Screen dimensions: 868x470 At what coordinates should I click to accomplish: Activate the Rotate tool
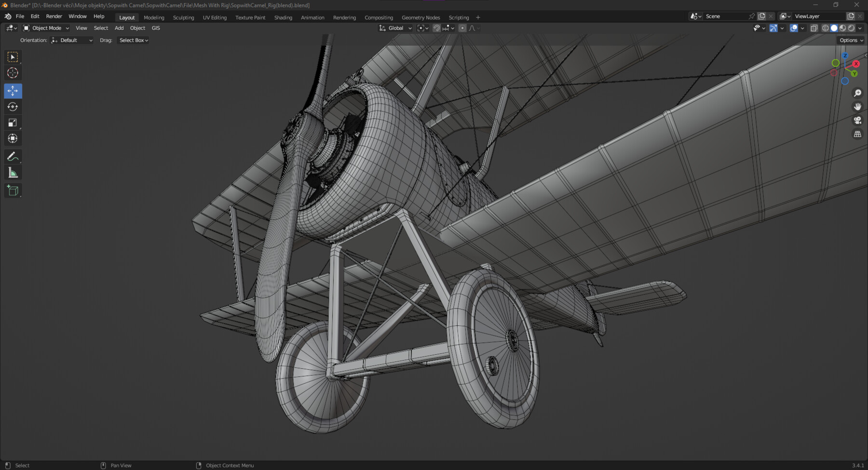pyautogui.click(x=13, y=107)
